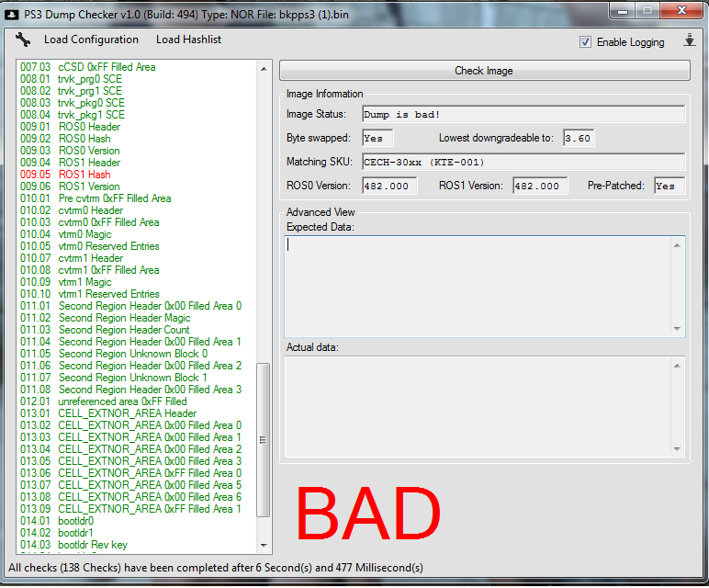Select 010.05 vtrm0 Reserved Entries

tap(89, 246)
